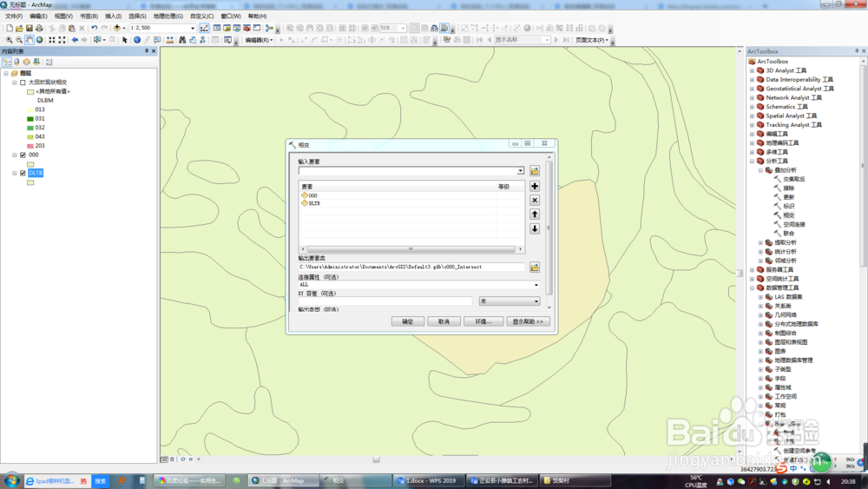Click the Full Extent globe icon
Viewport: 868px width, 489px height.
click(39, 40)
